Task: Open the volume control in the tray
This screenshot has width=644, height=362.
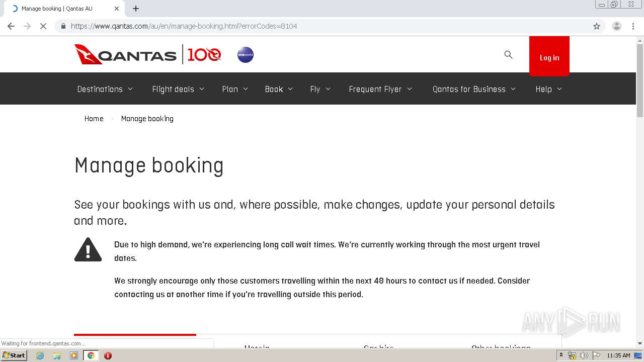Action: point(584,355)
